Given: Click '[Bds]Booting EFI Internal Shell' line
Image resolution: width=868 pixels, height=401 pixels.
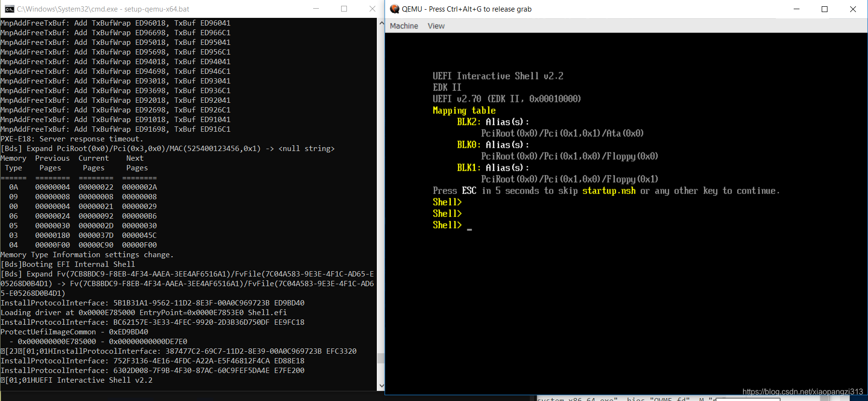Looking at the screenshot, I should tap(68, 264).
